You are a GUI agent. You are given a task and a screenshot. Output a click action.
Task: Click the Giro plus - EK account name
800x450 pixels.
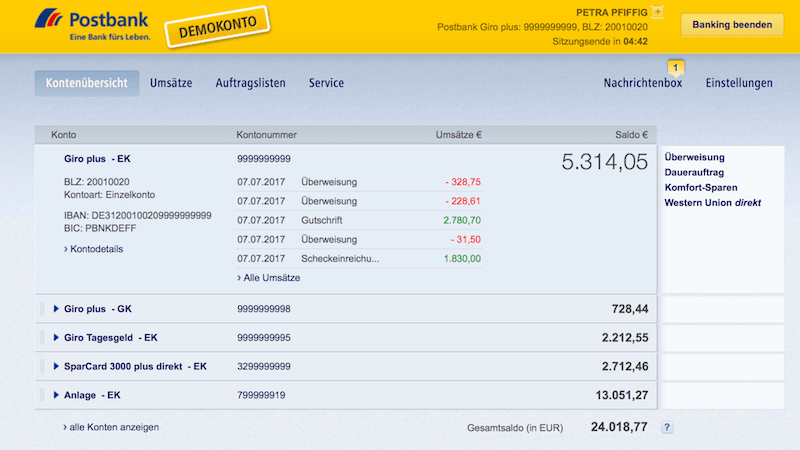(x=97, y=159)
